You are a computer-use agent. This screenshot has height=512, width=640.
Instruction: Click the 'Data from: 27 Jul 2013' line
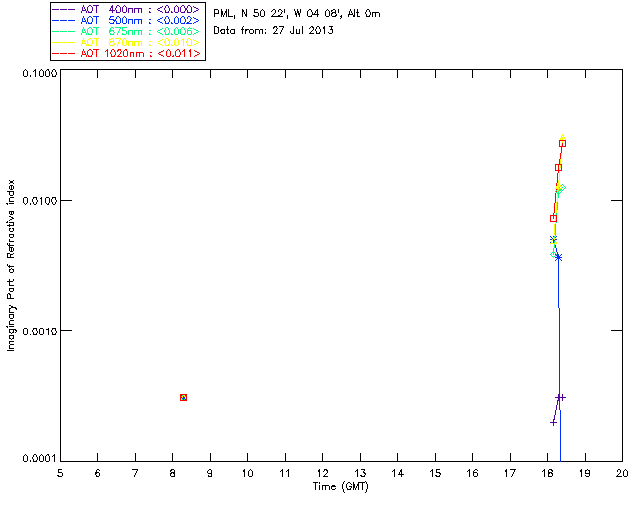(273, 30)
